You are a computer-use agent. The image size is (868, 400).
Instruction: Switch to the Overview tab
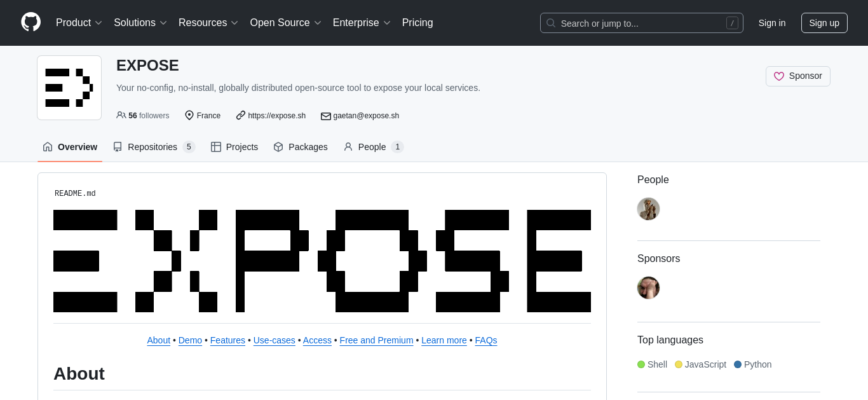70,147
